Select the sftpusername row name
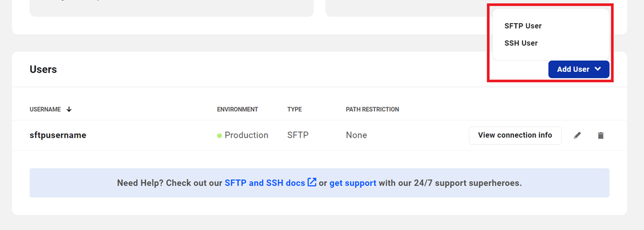The width and height of the screenshot is (644, 230). point(58,135)
